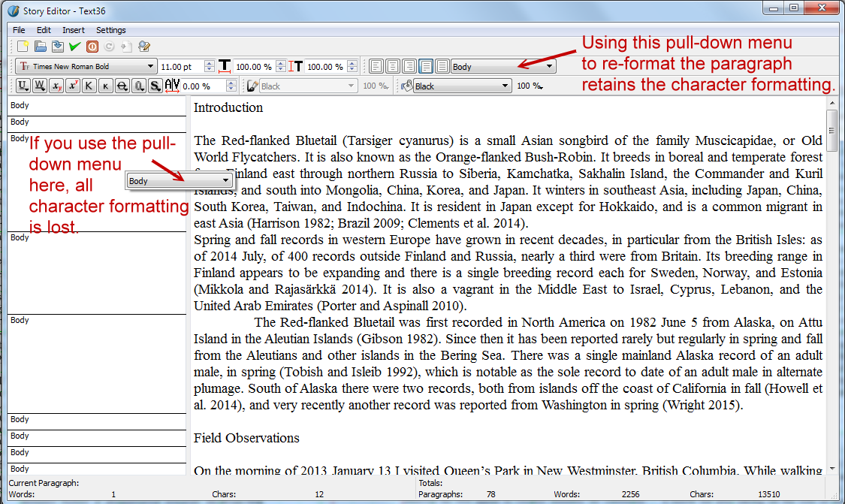Toggle the Underline text style button

(x=23, y=86)
